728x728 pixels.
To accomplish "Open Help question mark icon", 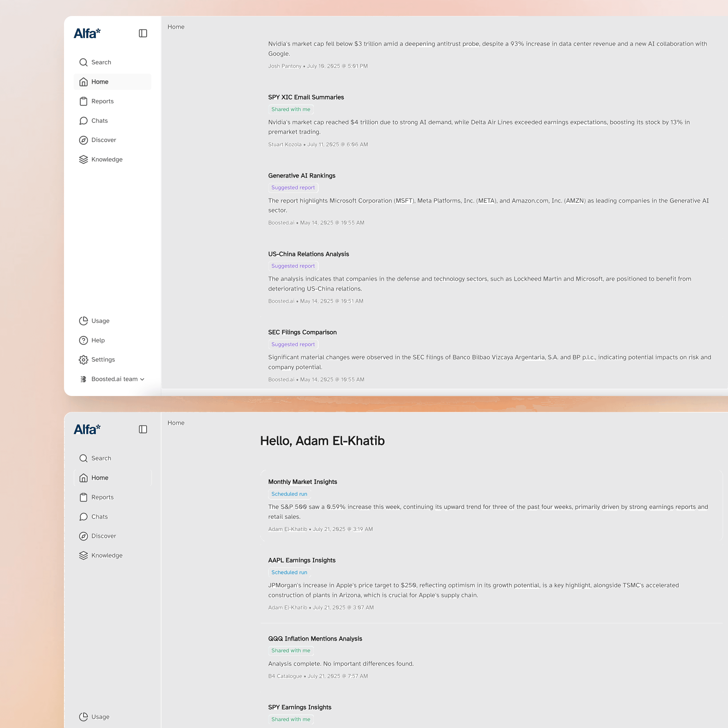I will tap(83, 340).
